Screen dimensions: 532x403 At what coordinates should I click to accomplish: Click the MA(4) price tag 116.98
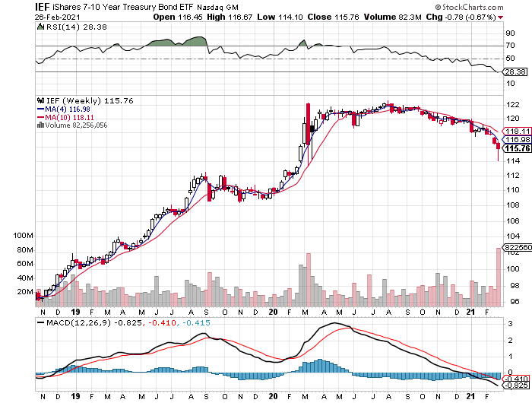click(x=517, y=140)
